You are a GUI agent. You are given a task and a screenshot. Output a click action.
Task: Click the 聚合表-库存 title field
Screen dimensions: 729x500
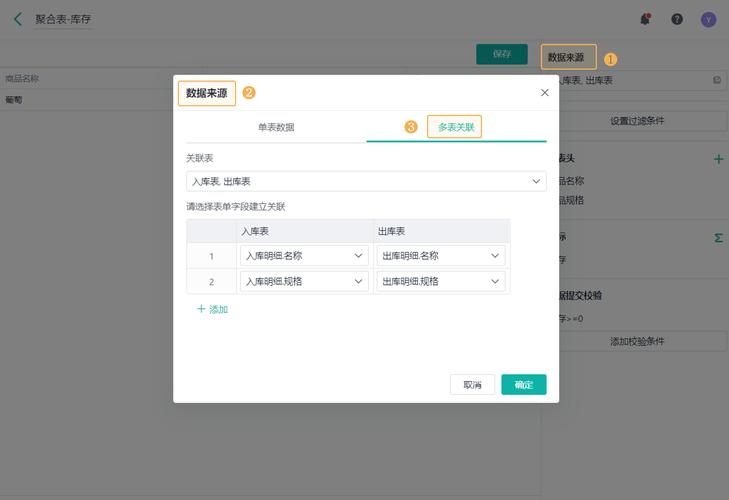pos(63,19)
